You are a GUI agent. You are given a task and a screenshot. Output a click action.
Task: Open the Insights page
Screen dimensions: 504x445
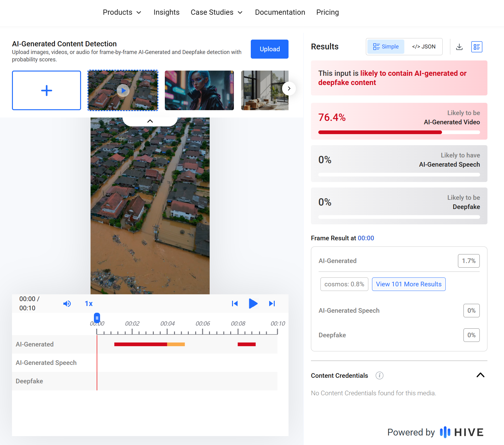tap(166, 12)
